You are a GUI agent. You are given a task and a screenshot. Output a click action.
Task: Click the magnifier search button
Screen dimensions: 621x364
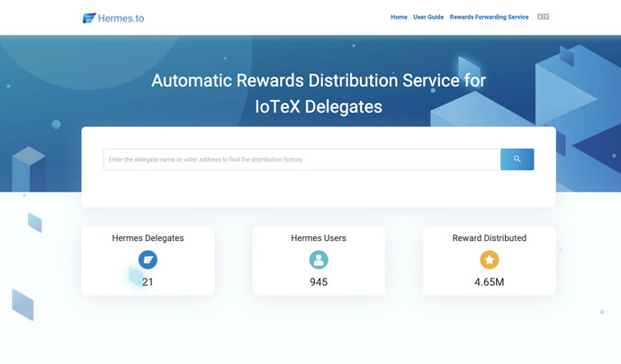click(x=517, y=159)
